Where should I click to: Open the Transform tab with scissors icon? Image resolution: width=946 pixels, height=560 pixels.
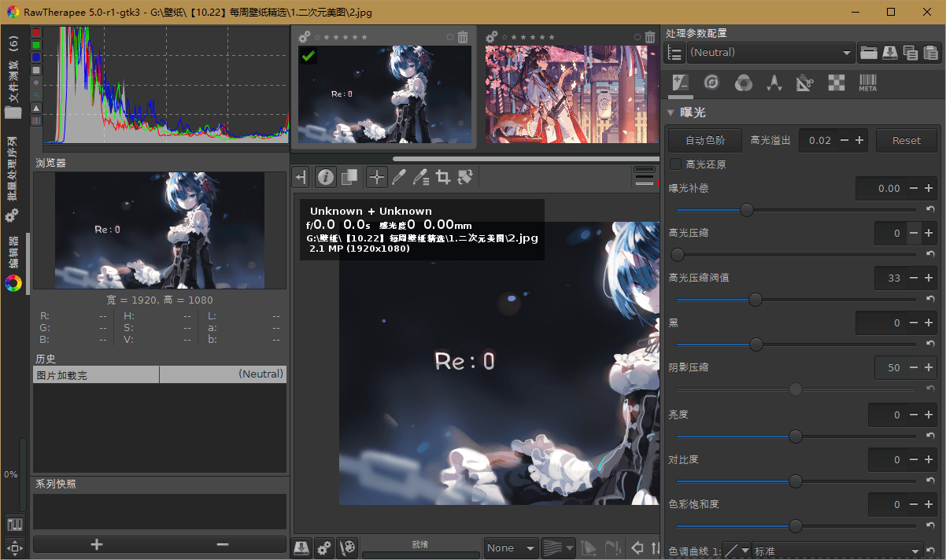pos(804,83)
